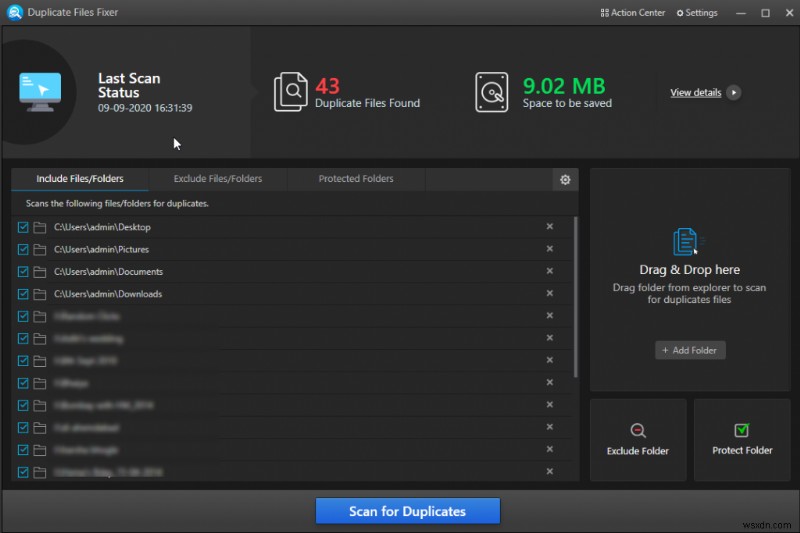Click Exclude Folder button

[x=638, y=440]
